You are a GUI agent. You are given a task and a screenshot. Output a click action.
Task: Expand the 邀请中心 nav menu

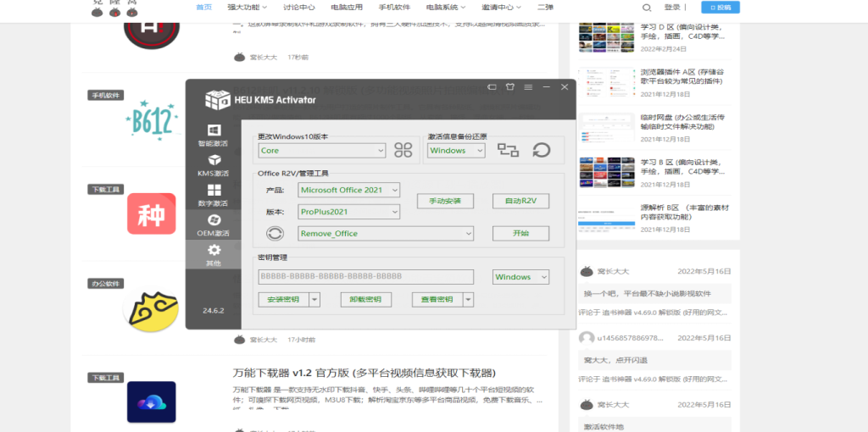click(x=502, y=7)
